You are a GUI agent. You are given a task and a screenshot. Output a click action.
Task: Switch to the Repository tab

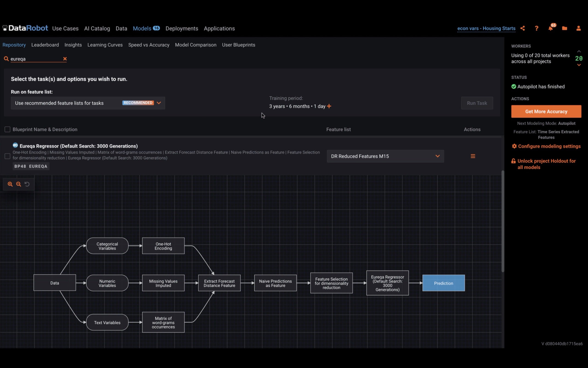(x=14, y=45)
